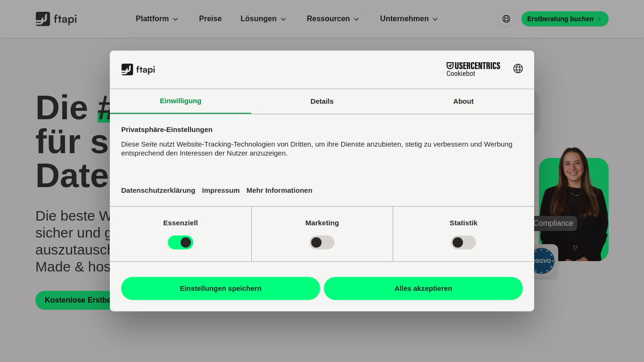Switch to the About tab
Screen dimensions: 644x362
[463, 101]
